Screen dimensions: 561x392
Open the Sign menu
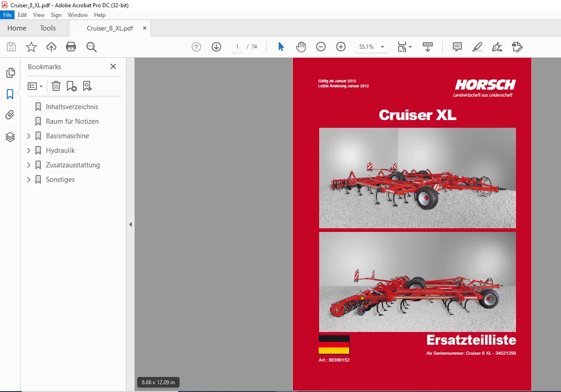point(56,15)
